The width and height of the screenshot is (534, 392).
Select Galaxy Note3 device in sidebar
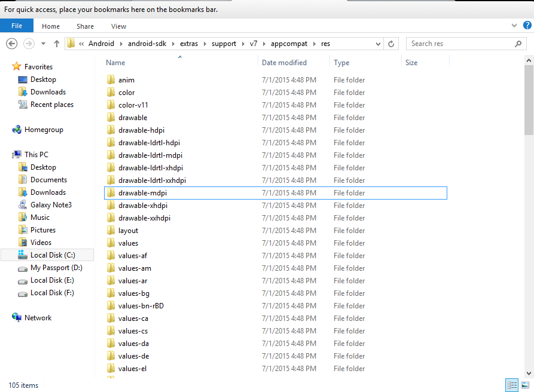point(51,205)
